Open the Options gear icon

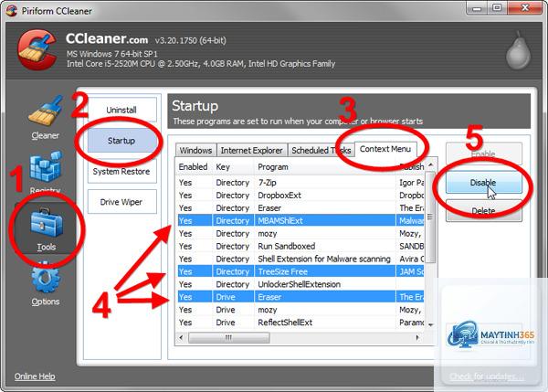[x=46, y=277]
